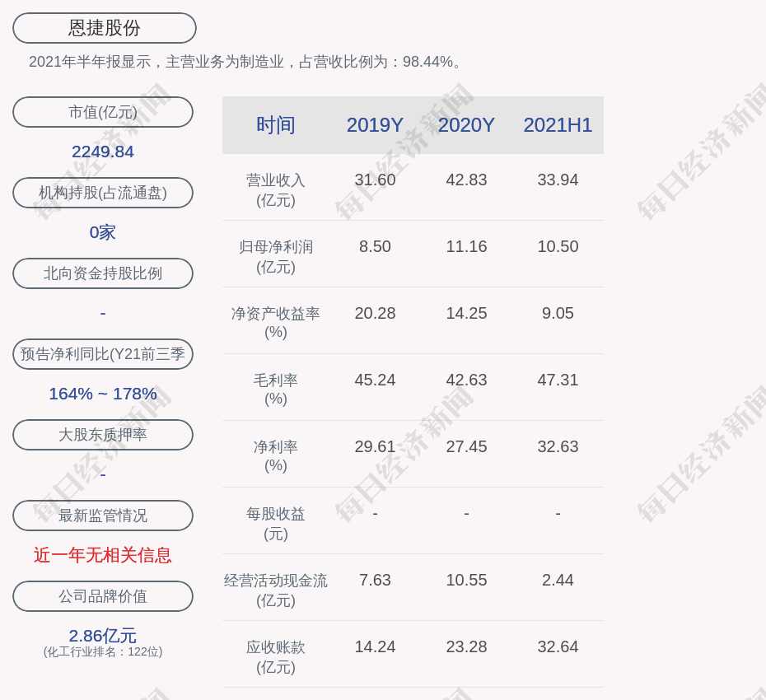Viewport: 766px width, 700px height.
Task: Click the 归母净利润 row label
Action: pyautogui.click(x=276, y=257)
